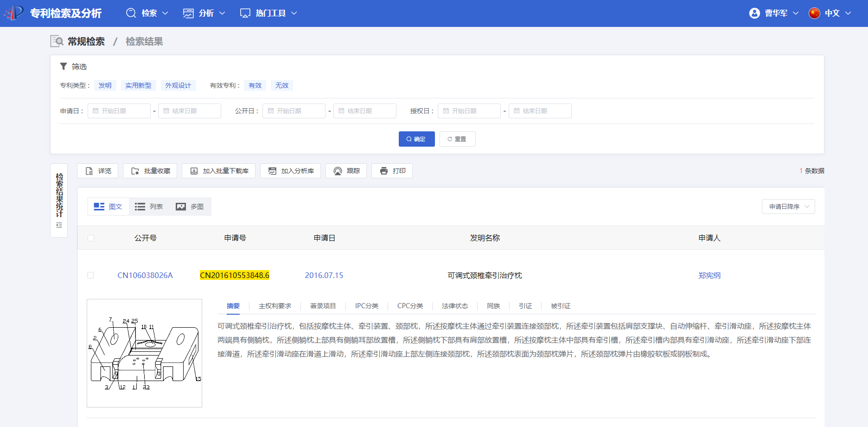868x427 pixels.
Task: Select the 同族 family tab
Action: tap(493, 306)
